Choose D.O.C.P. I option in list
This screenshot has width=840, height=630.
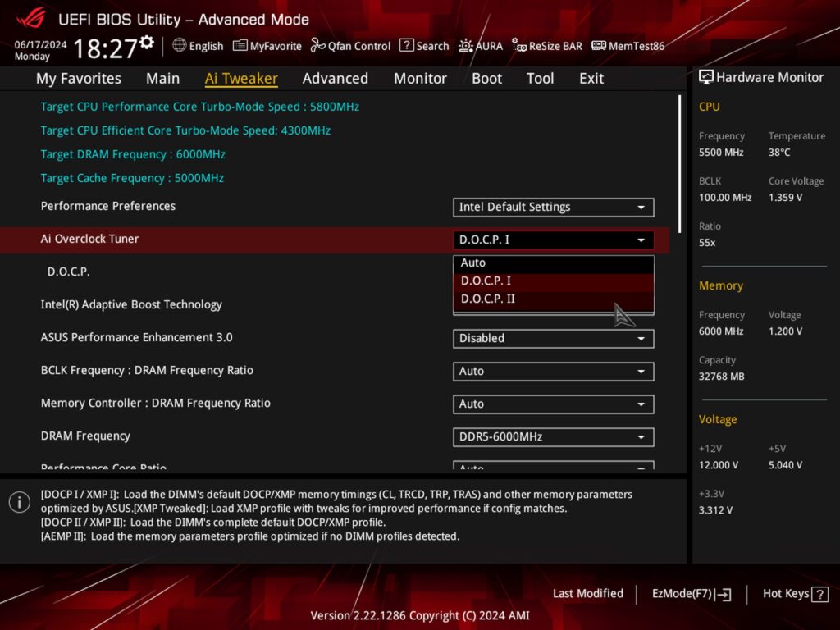tap(554, 281)
